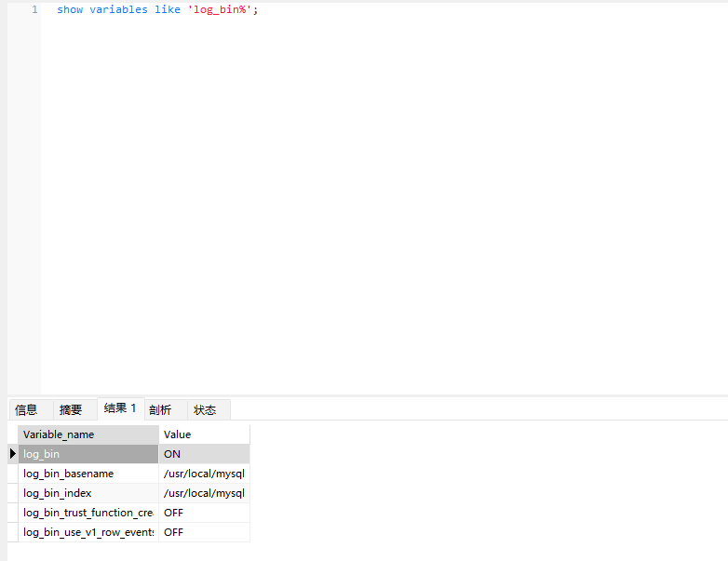
Task: Select the 结果 1 tab
Action: coord(121,408)
